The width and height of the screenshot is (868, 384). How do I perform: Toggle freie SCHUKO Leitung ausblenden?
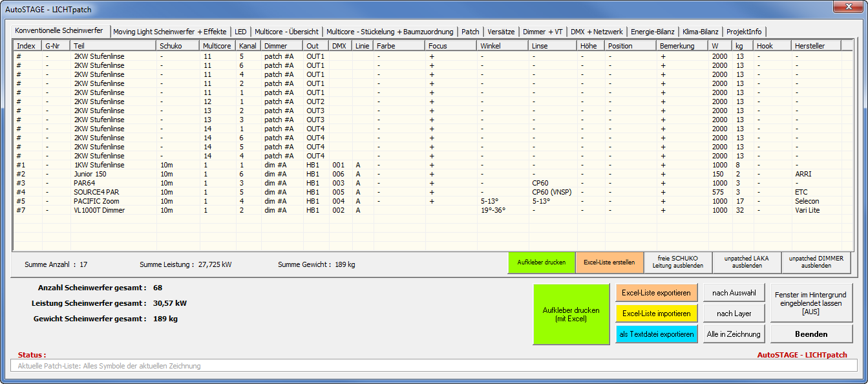[678, 262]
